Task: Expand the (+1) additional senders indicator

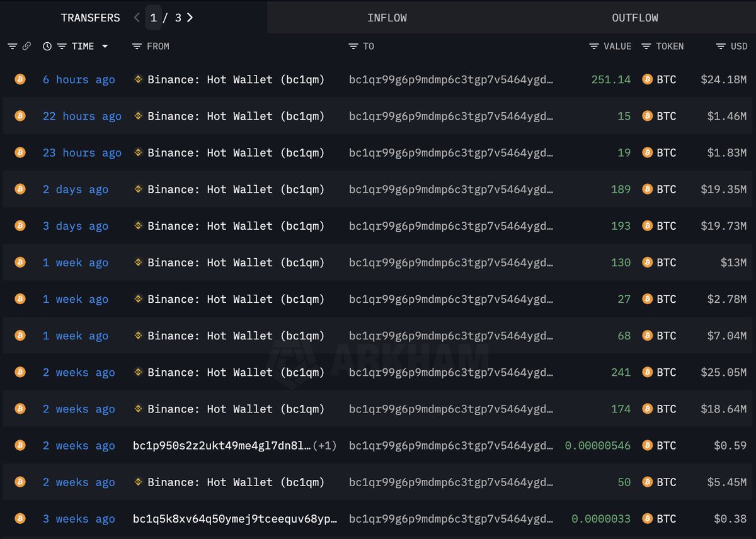Action: click(324, 446)
